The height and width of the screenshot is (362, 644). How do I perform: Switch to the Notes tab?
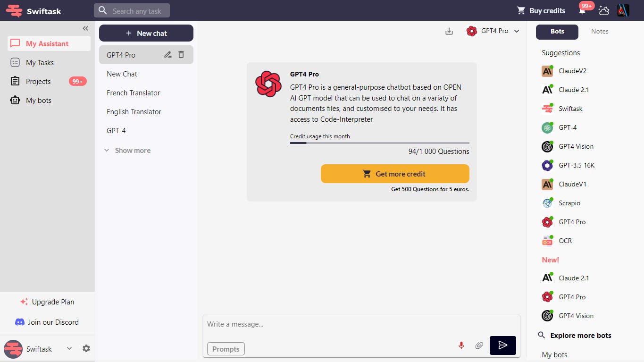coord(600,32)
